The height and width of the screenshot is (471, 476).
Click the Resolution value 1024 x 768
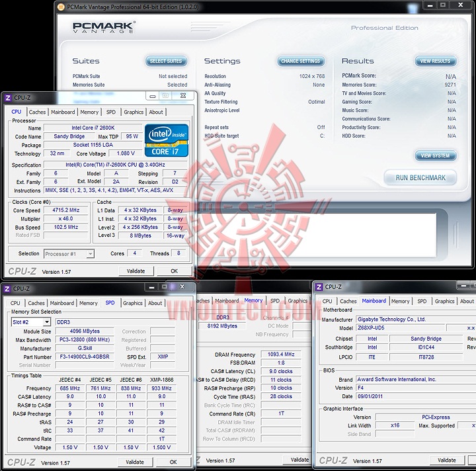pyautogui.click(x=312, y=76)
